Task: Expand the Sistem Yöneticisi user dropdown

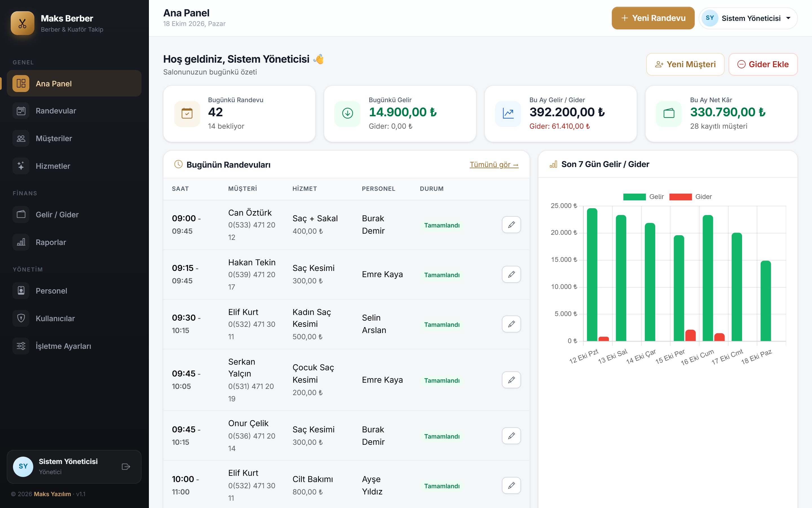Action: point(748,18)
